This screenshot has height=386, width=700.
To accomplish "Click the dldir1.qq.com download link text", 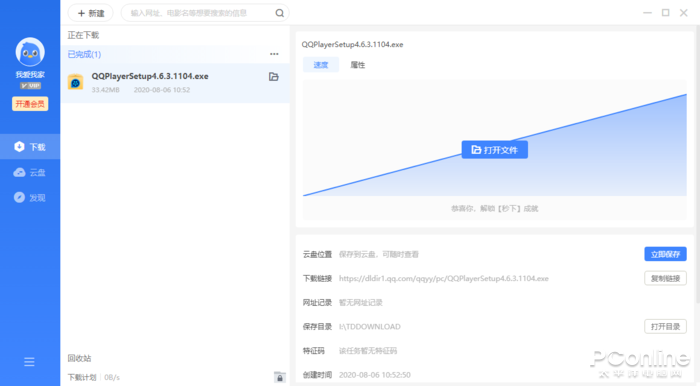I will pos(444,278).
